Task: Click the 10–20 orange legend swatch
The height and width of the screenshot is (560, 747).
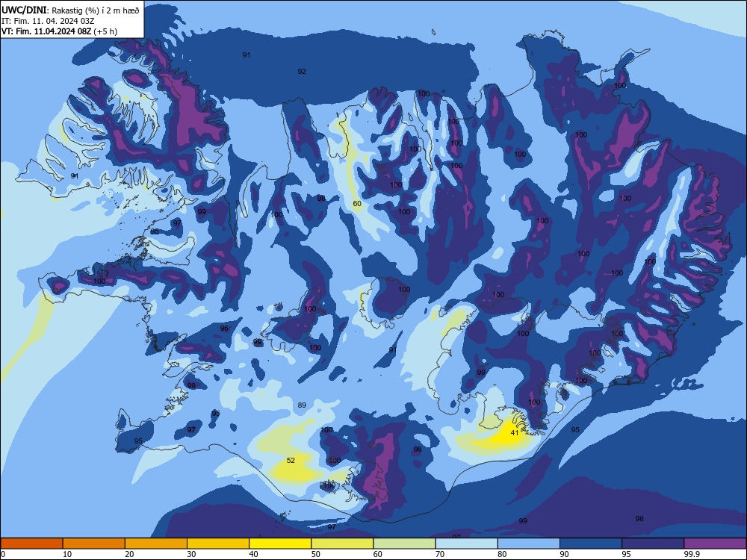Action: point(94,544)
